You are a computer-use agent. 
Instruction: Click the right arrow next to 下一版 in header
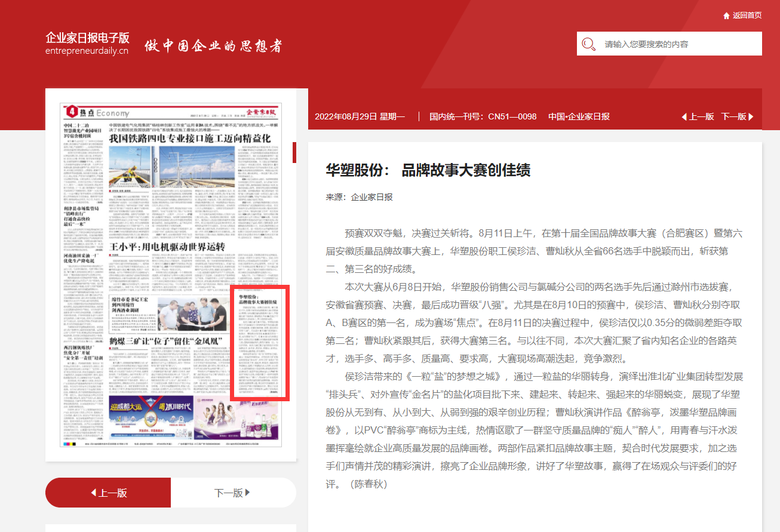coord(751,117)
